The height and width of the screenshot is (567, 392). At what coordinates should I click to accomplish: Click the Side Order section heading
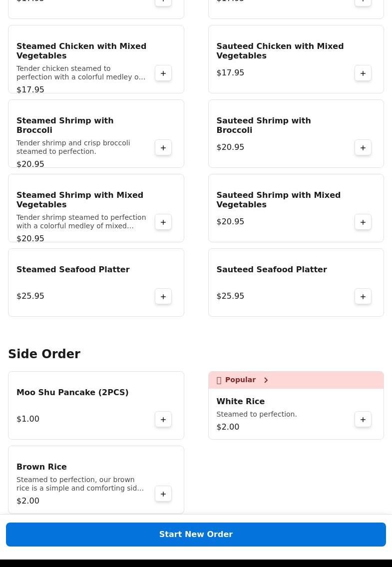44,354
